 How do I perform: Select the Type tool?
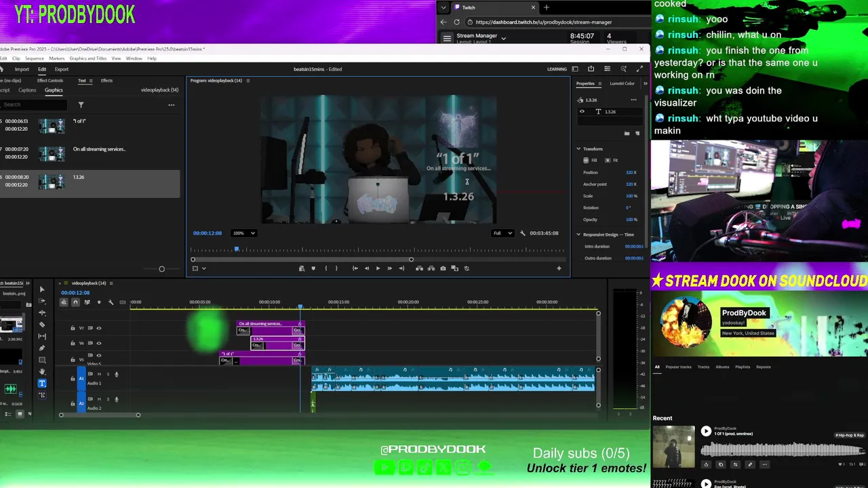(x=42, y=384)
